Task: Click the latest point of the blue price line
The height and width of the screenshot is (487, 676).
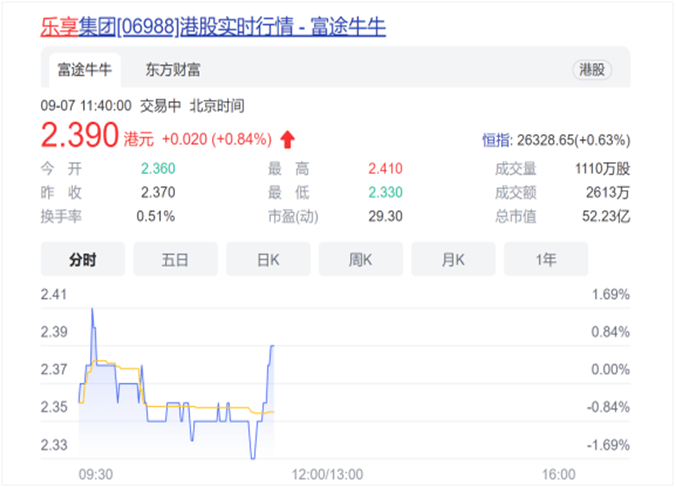Action: (272, 346)
